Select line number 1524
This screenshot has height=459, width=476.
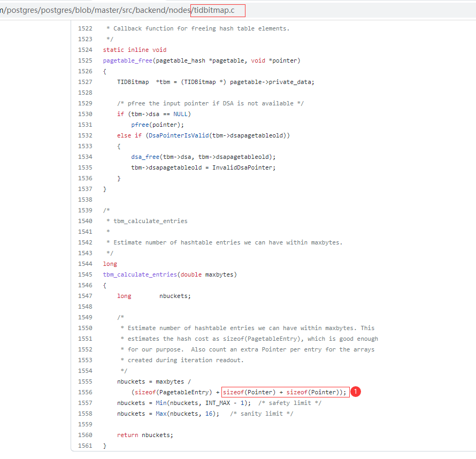click(85, 50)
